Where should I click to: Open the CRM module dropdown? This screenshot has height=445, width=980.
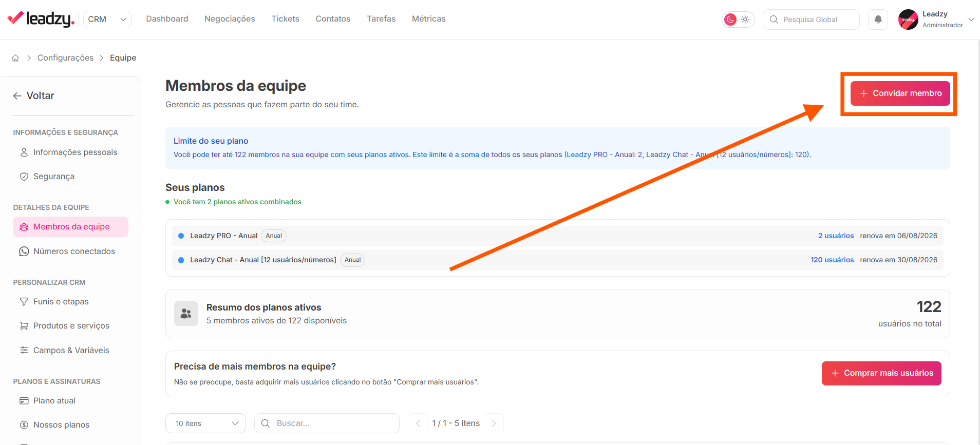[107, 20]
